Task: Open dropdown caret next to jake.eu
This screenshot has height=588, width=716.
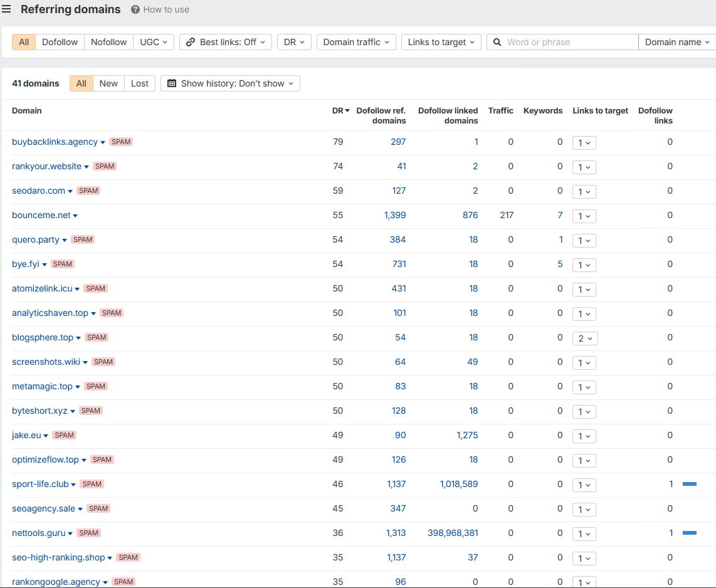Action: coord(46,436)
